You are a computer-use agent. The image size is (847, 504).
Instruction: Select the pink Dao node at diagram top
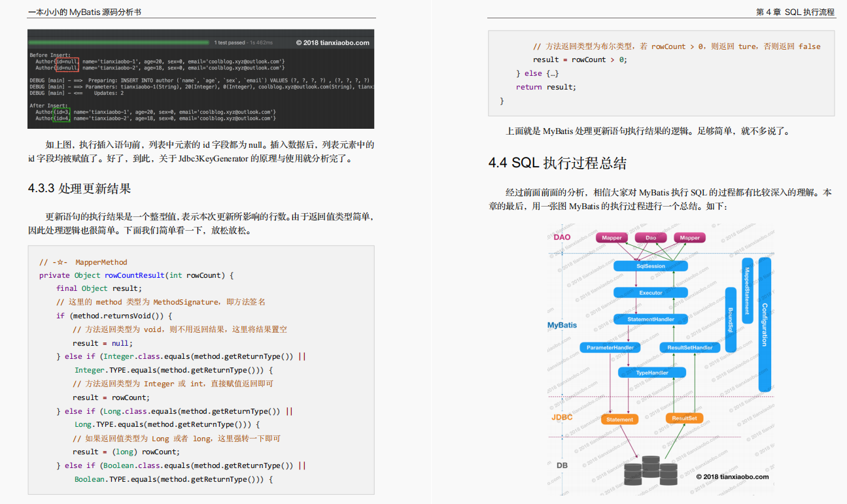pos(651,238)
